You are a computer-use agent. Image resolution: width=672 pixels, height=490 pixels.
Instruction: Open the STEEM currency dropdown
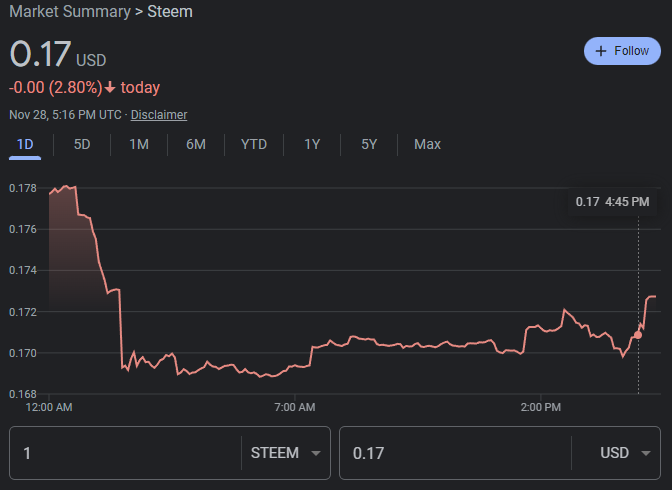point(285,453)
